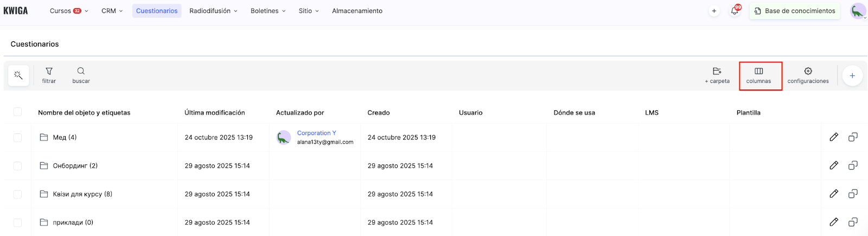Add a new carpeta folder
This screenshot has width=868, height=236.
[717, 75]
